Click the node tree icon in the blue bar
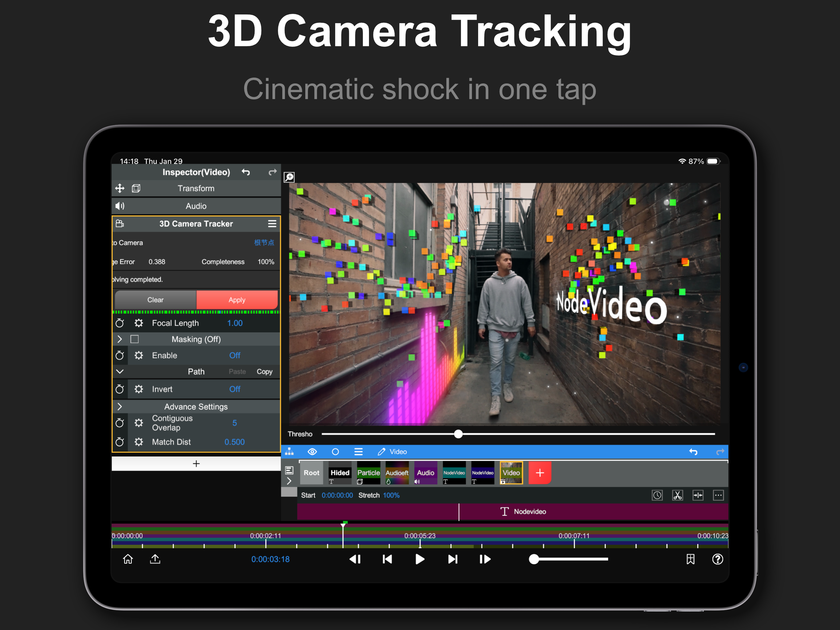Image resolution: width=840 pixels, height=630 pixels. pyautogui.click(x=289, y=451)
